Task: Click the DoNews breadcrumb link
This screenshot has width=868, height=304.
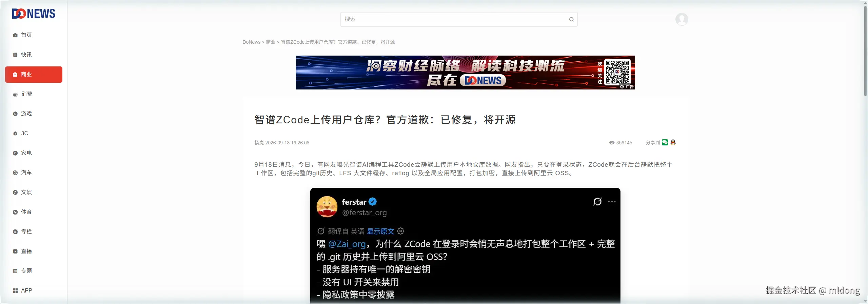Action: [252, 42]
